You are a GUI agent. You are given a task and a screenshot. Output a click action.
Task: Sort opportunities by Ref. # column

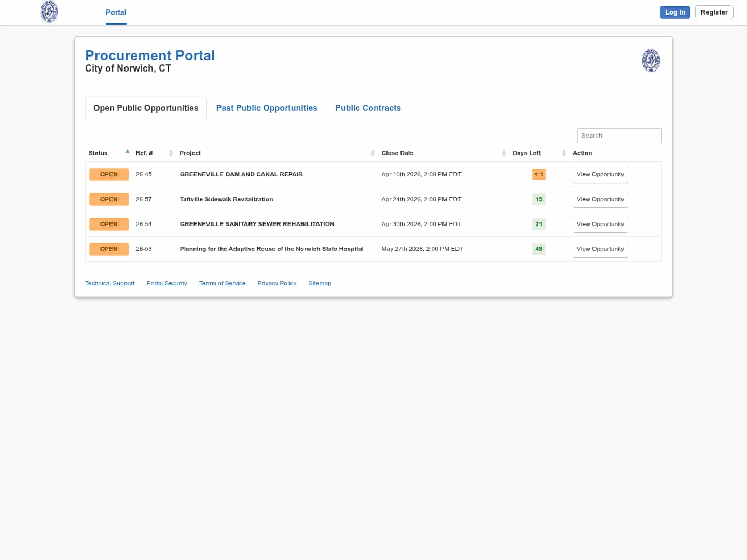coord(171,153)
